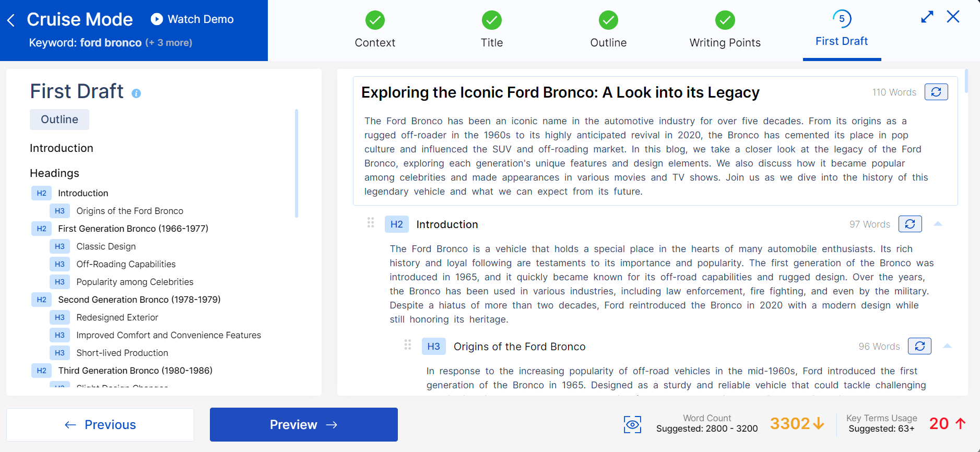Open the Outline step checkmark
Viewport: 980px width, 452px height.
[x=608, y=20]
